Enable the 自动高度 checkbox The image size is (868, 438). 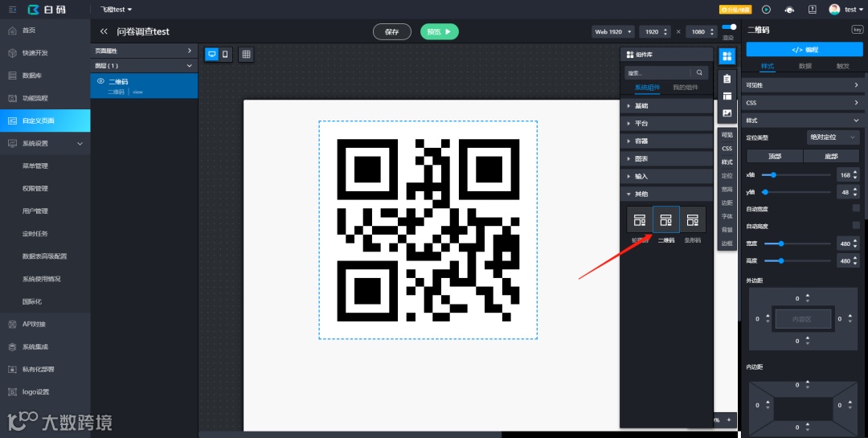tap(856, 225)
